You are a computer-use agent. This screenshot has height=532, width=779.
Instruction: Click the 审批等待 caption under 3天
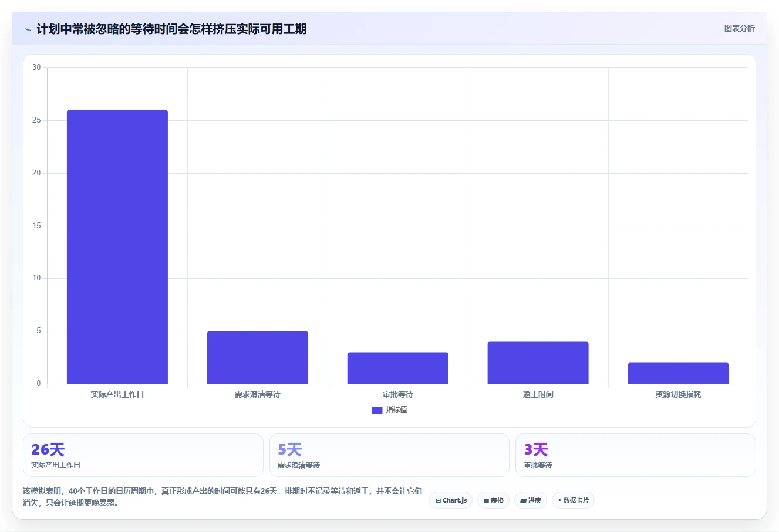[538, 465]
